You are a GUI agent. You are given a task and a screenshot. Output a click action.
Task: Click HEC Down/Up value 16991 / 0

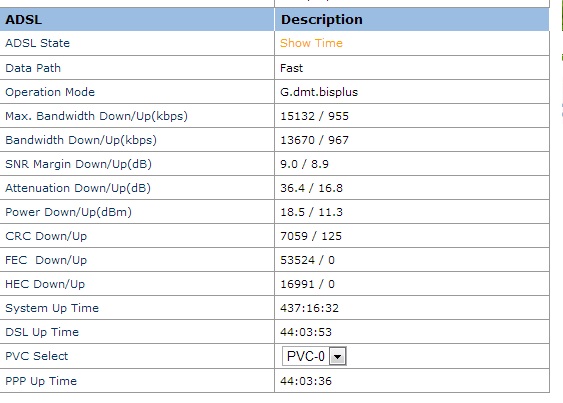[307, 284]
